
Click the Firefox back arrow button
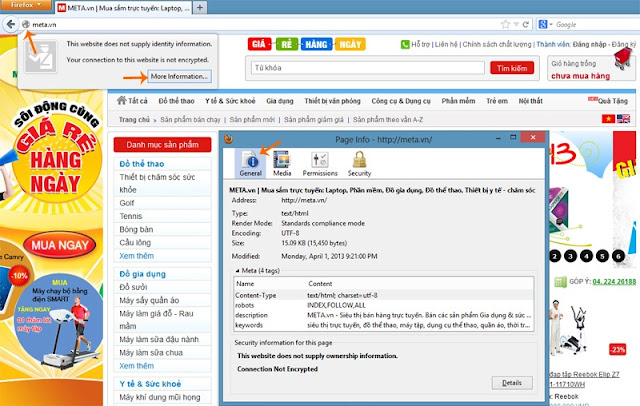click(x=11, y=24)
